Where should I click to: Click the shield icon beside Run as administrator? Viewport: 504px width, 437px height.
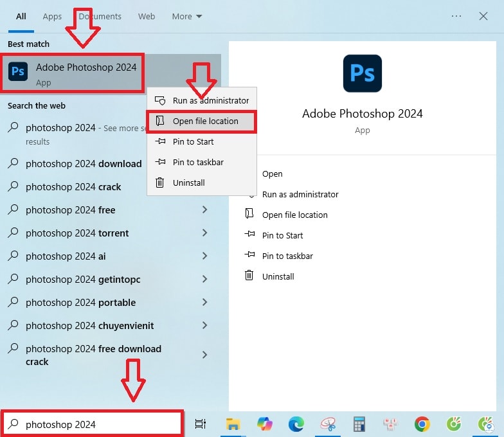click(x=160, y=100)
